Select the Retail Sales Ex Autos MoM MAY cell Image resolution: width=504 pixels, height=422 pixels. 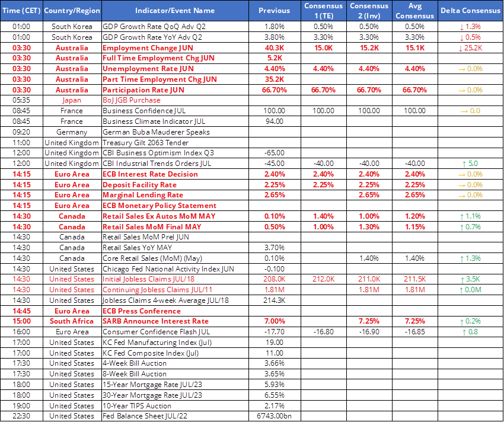[175, 216]
